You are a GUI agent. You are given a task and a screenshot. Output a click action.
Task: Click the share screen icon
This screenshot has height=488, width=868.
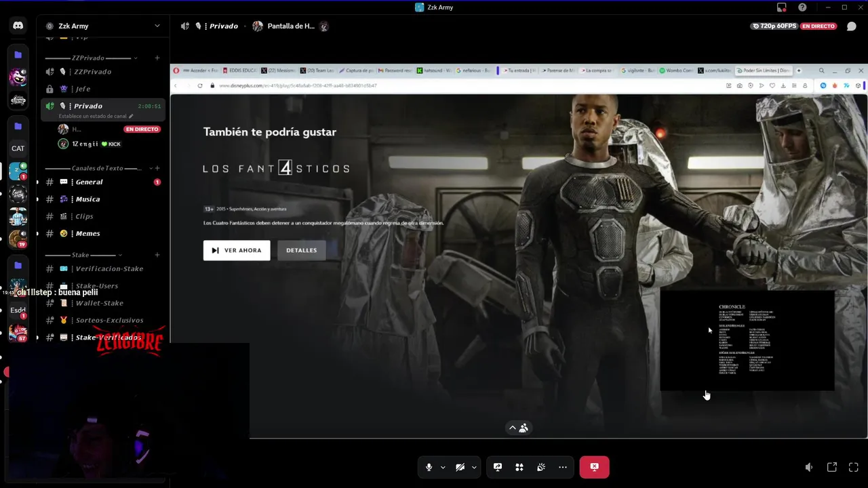tap(498, 467)
